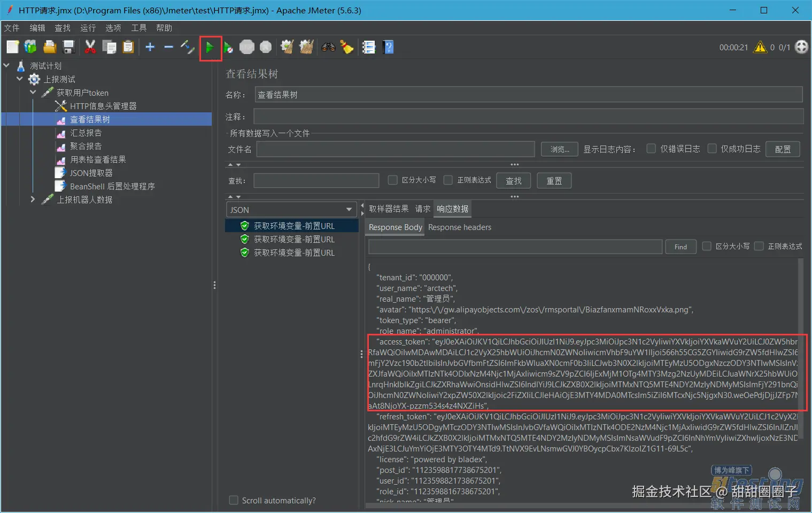Image resolution: width=812 pixels, height=513 pixels.
Task: Open the 文件 menu
Action: 12,28
